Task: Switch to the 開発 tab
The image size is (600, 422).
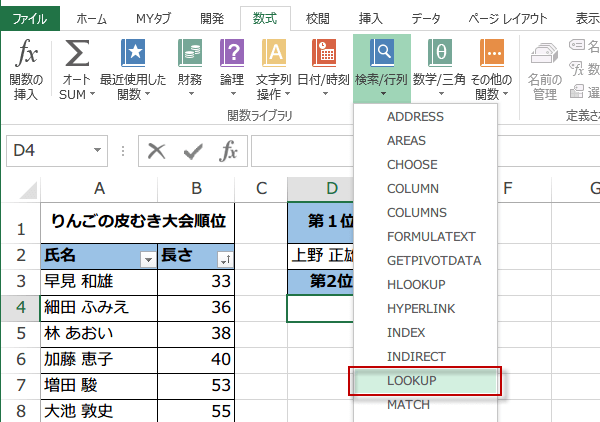Action: pyautogui.click(x=212, y=18)
